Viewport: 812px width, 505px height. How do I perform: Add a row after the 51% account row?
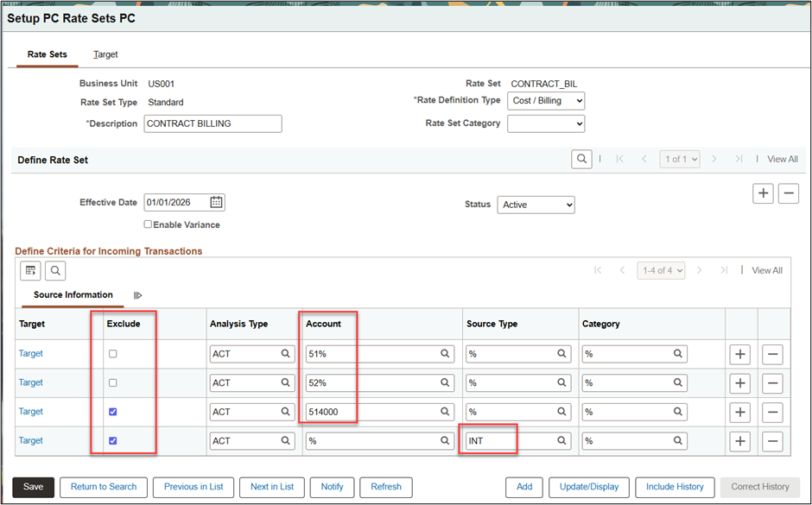coord(739,354)
